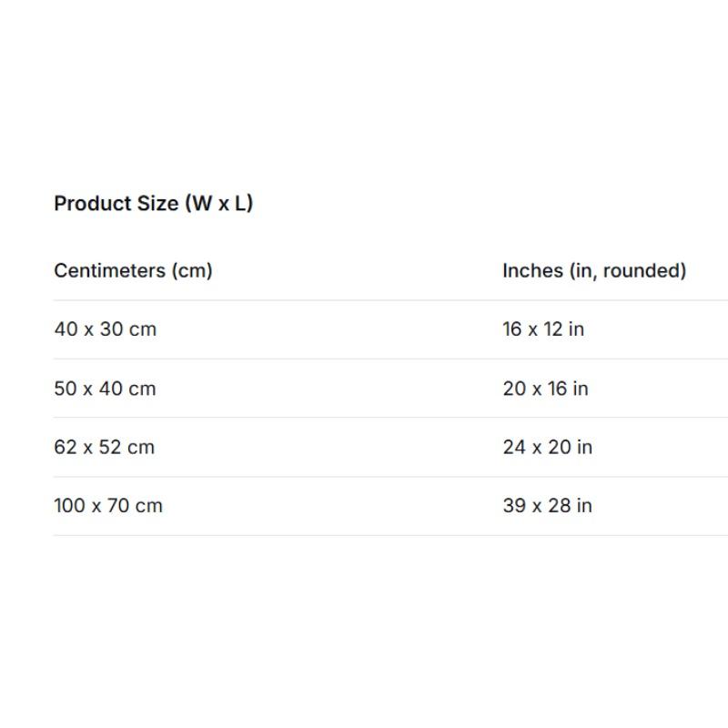Click the (W x L) text in title
Viewport: 728px width, 728px height.
[x=219, y=203]
